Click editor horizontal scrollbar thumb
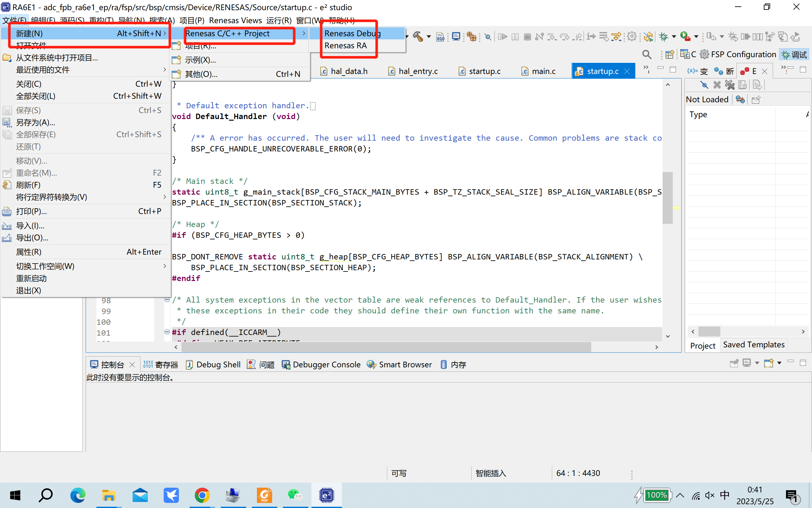 click(x=386, y=347)
